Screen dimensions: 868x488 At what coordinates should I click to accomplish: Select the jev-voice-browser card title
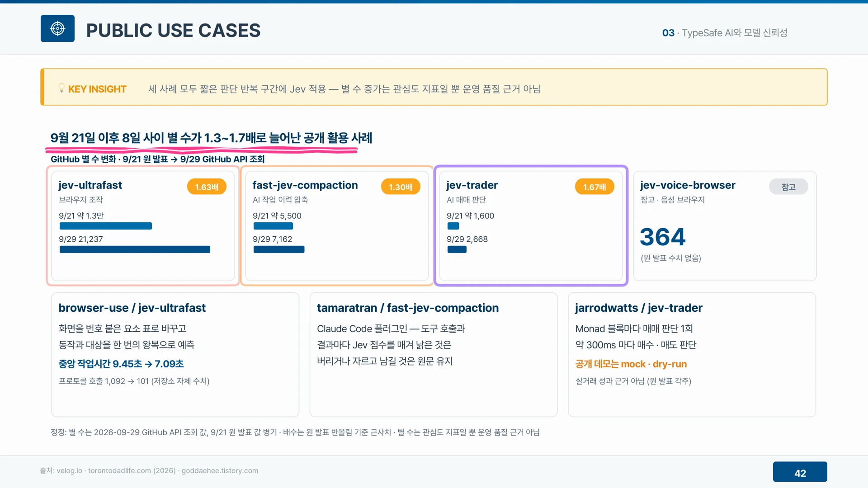coord(688,185)
